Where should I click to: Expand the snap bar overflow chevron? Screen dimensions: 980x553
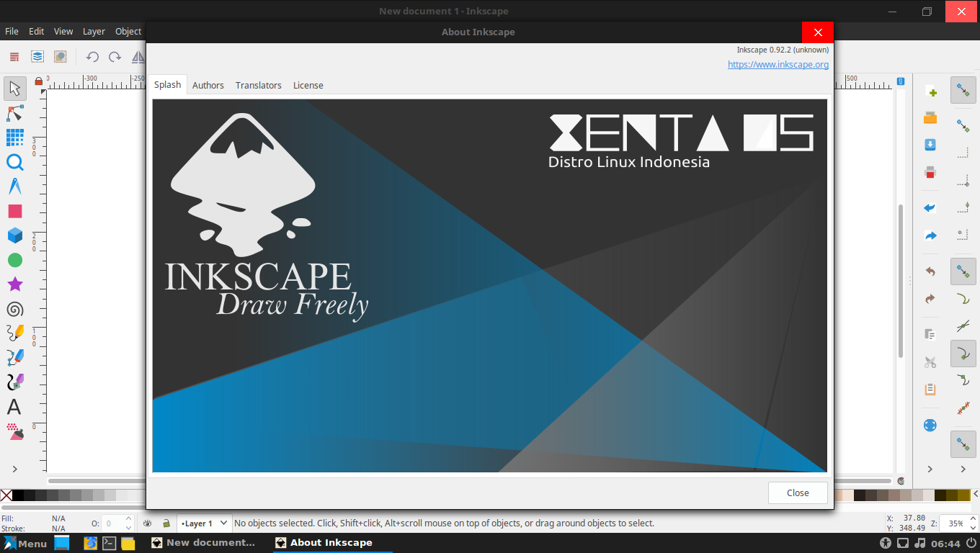pyautogui.click(x=963, y=469)
